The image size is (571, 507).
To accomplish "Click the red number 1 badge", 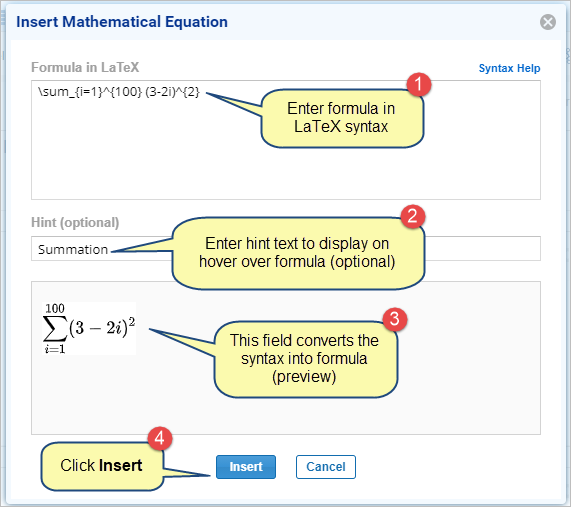I will pyautogui.click(x=419, y=84).
